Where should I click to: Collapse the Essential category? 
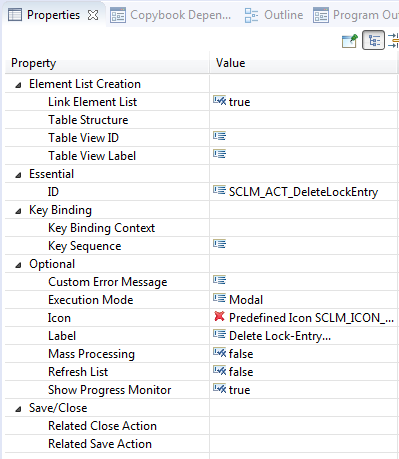coord(18,175)
